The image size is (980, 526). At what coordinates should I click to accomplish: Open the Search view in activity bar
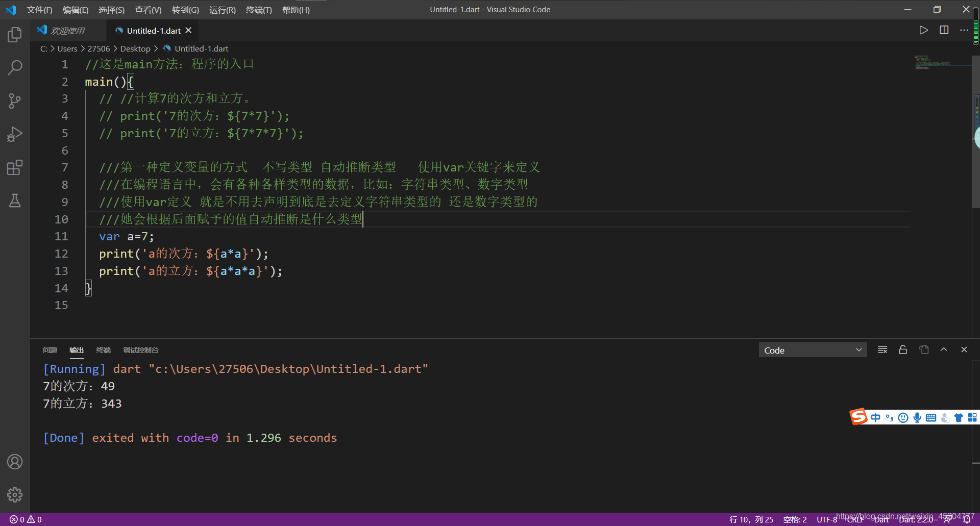click(x=15, y=68)
